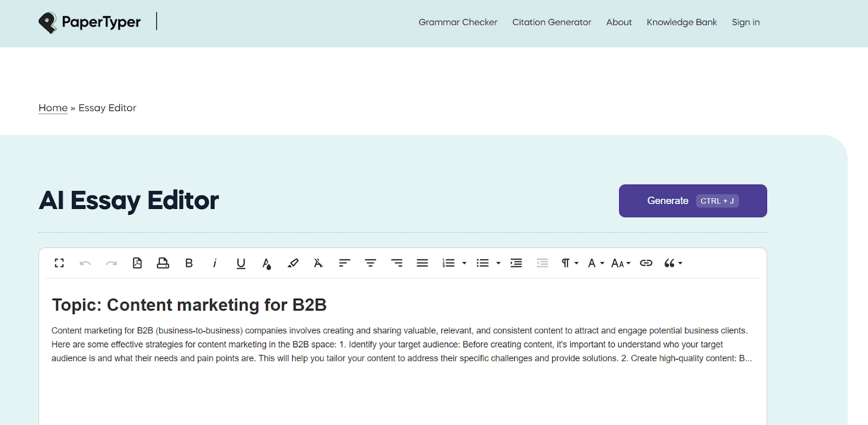The height and width of the screenshot is (425, 868).
Task: Insert an ordered numbered list
Action: coord(449,263)
